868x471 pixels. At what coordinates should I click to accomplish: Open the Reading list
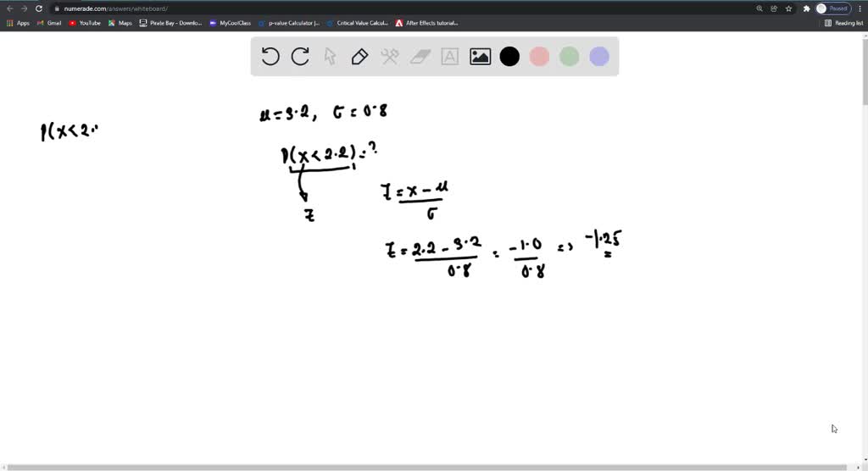click(x=843, y=23)
